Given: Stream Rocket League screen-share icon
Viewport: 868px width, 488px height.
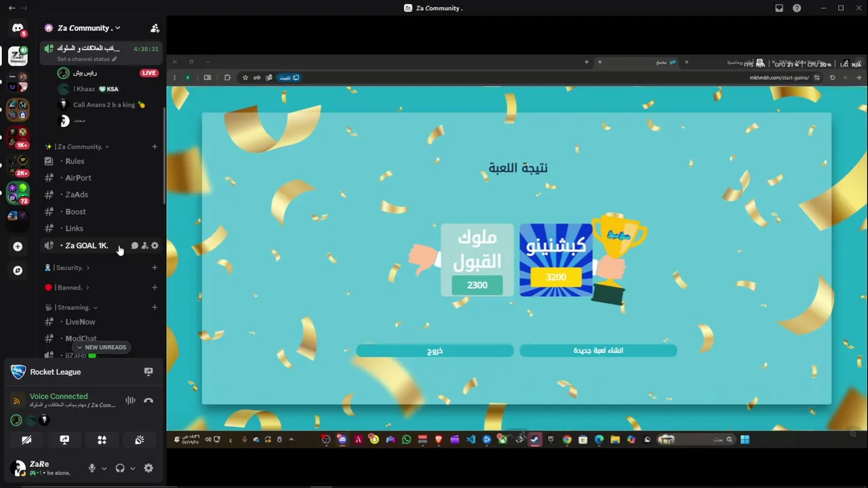Looking at the screenshot, I should [149, 371].
